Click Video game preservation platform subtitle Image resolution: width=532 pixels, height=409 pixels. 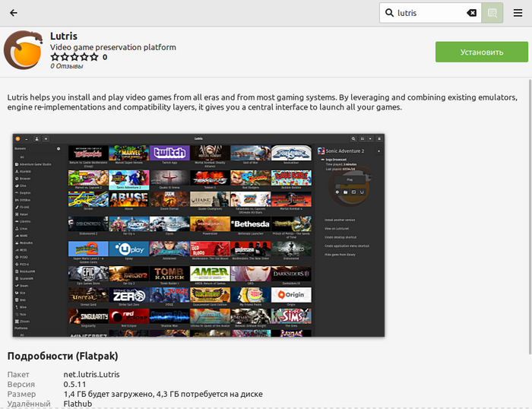113,47
